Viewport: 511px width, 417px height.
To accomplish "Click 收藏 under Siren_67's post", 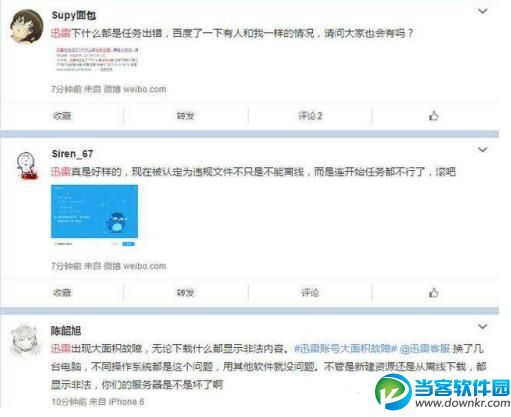I will [62, 293].
